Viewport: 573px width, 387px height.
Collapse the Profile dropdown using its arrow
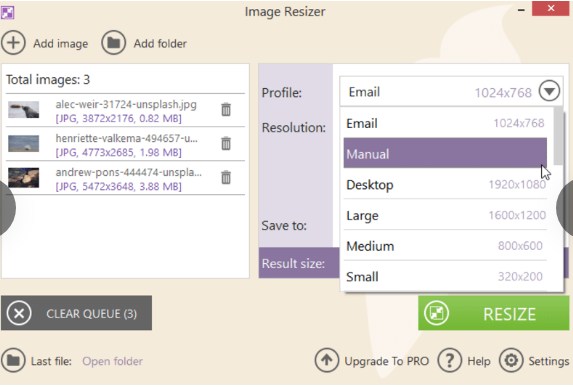549,91
